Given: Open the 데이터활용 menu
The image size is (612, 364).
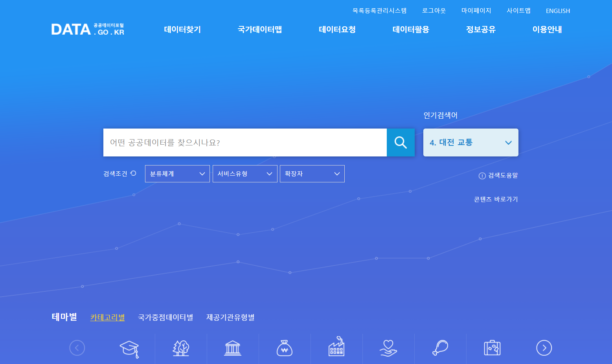Looking at the screenshot, I should point(411,29).
